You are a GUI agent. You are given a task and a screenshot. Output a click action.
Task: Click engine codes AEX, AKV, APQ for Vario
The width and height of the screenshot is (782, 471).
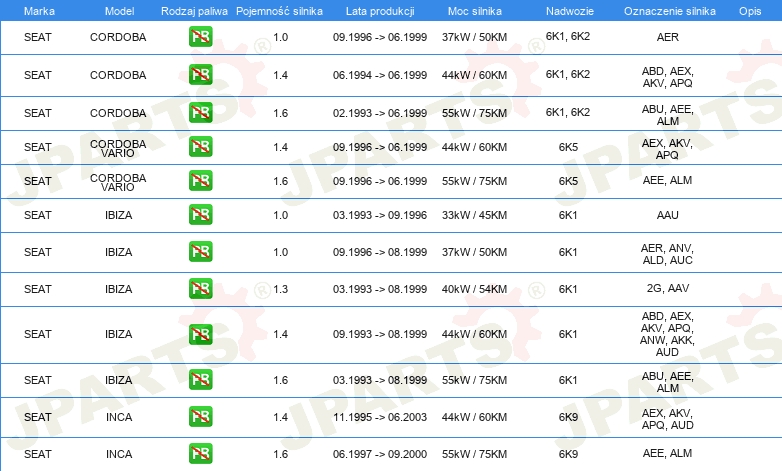click(667, 149)
